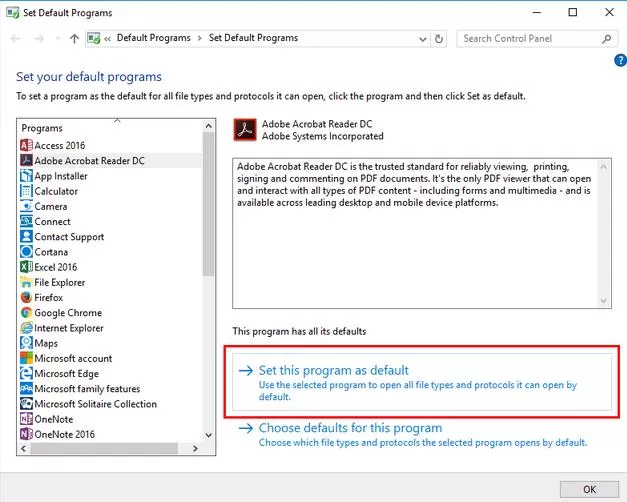This screenshot has height=502, width=627.
Task: Select File Explorer in the Programs list
Action: (x=111, y=282)
